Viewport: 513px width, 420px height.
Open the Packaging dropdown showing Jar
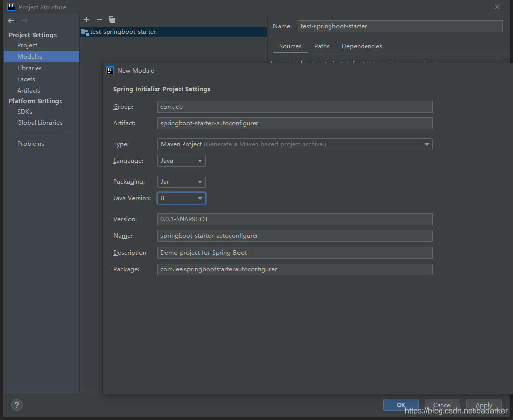point(181,181)
